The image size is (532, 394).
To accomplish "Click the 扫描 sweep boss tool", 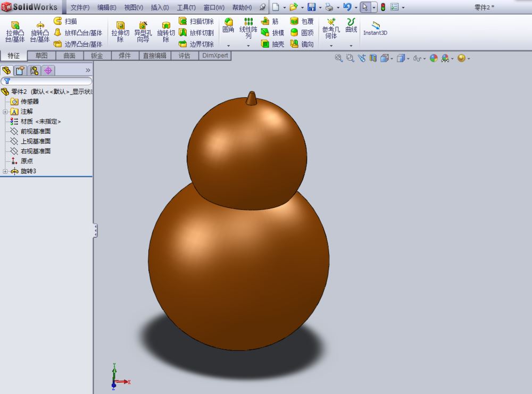I will 65,21.
